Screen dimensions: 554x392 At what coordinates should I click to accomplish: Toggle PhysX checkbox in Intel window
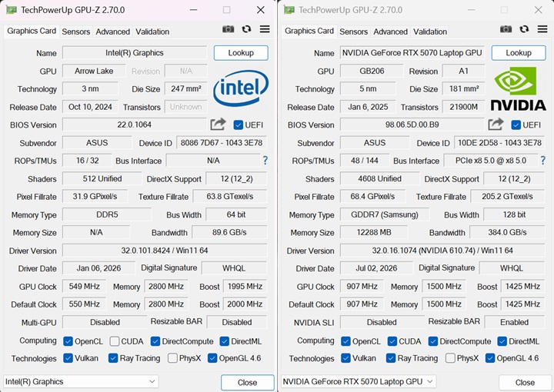coord(172,358)
